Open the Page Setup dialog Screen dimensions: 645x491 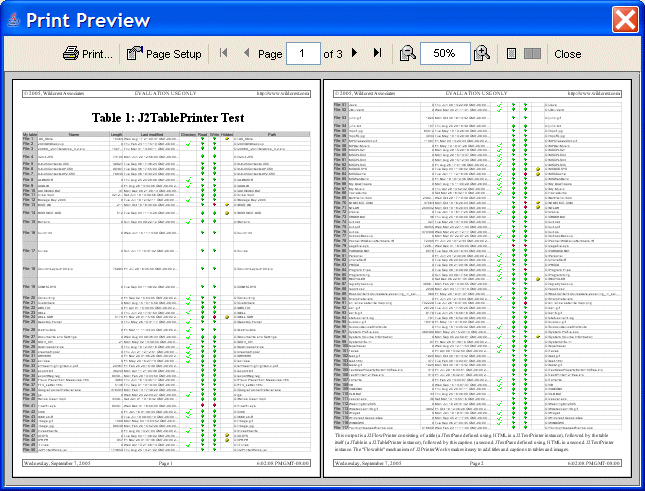pos(164,53)
